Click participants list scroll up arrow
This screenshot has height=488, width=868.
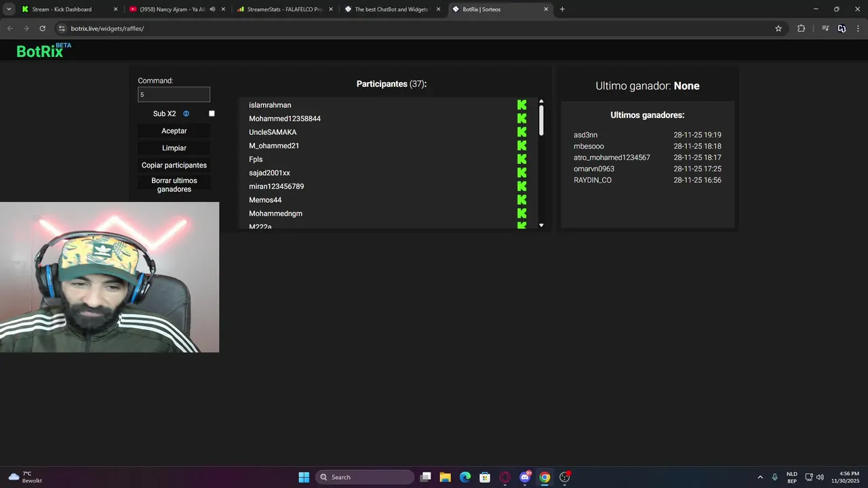(541, 102)
